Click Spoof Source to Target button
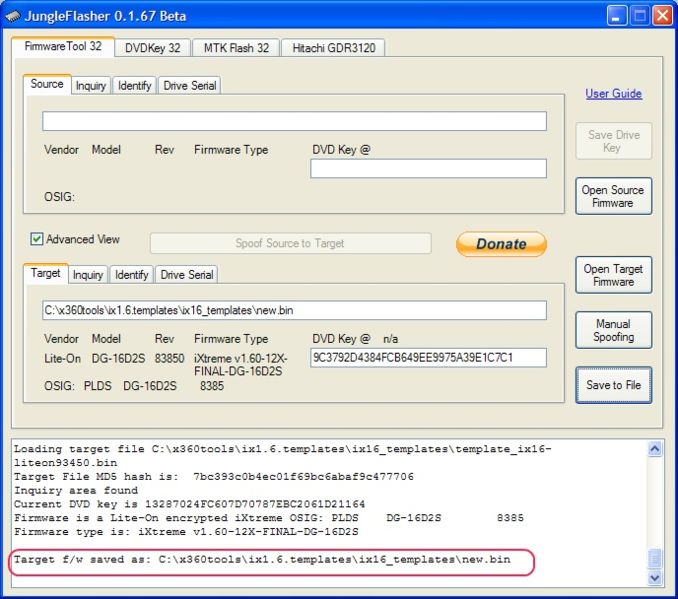Screen dimensions: 678x599 pyautogui.click(x=291, y=243)
